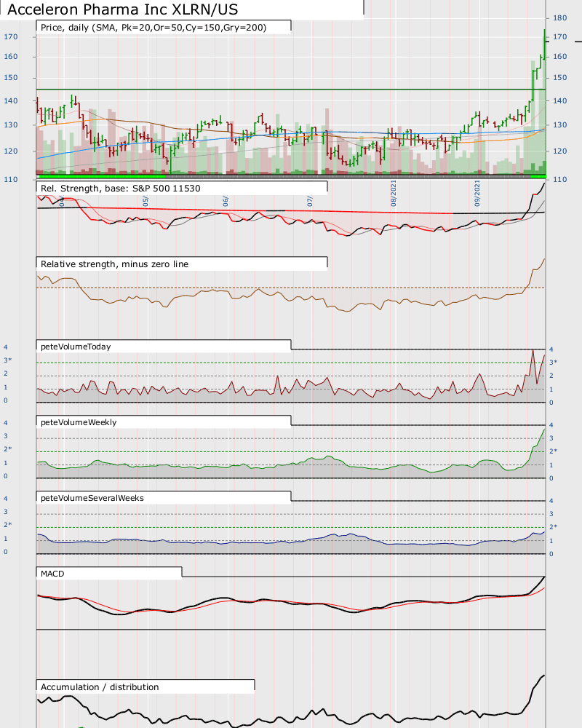
Task: Click the Rel. Strength, base: S&P 500 label
Action: (121, 189)
